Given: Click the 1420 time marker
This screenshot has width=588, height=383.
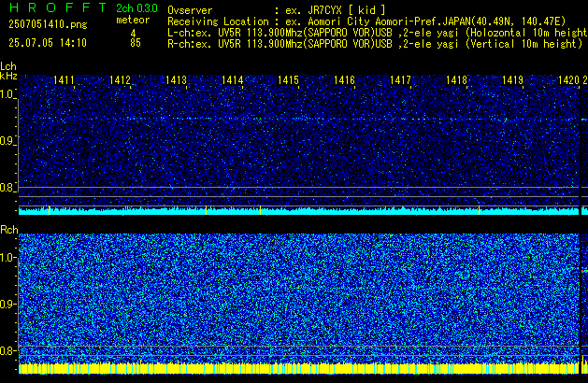Looking at the screenshot, I should [568, 80].
